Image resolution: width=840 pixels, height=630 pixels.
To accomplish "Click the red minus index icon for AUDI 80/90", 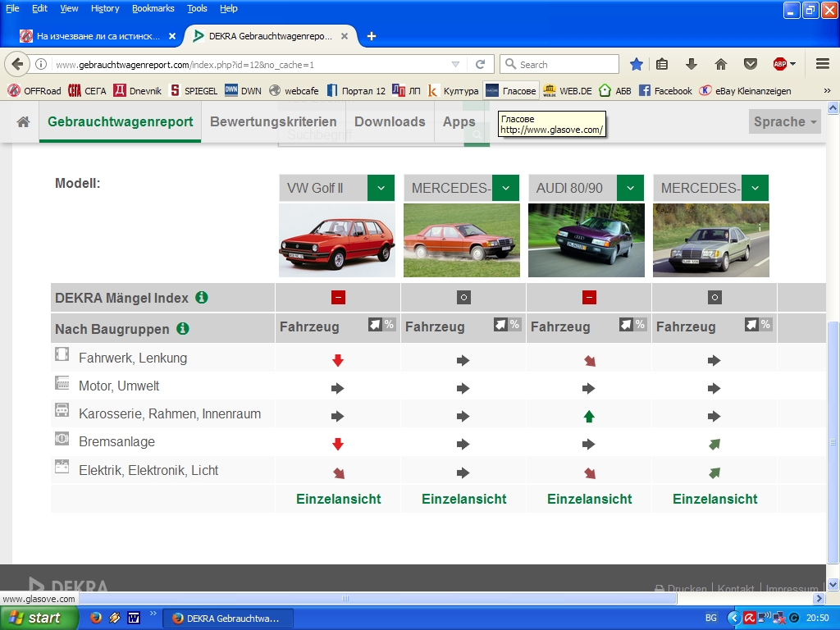I will pos(589,297).
